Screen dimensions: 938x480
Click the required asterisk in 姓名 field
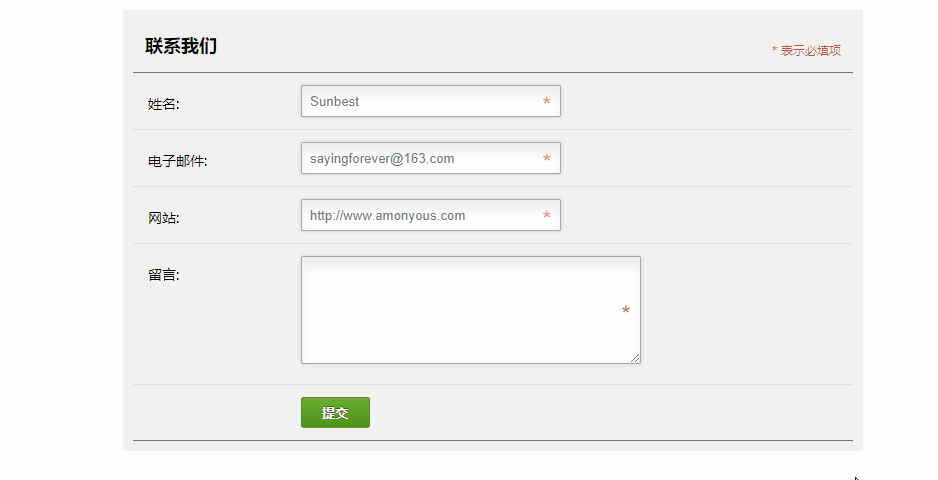(x=546, y=101)
